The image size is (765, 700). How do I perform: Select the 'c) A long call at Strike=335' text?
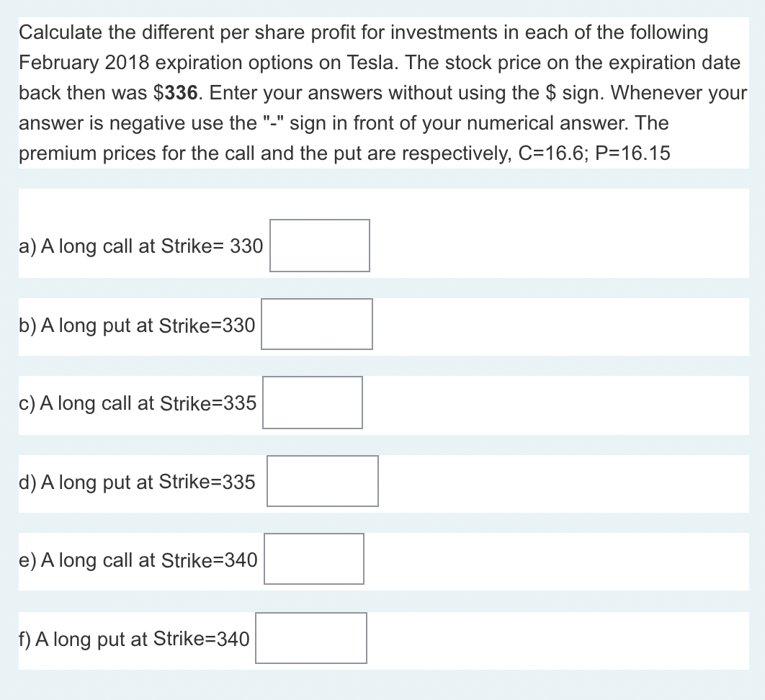[x=138, y=403]
